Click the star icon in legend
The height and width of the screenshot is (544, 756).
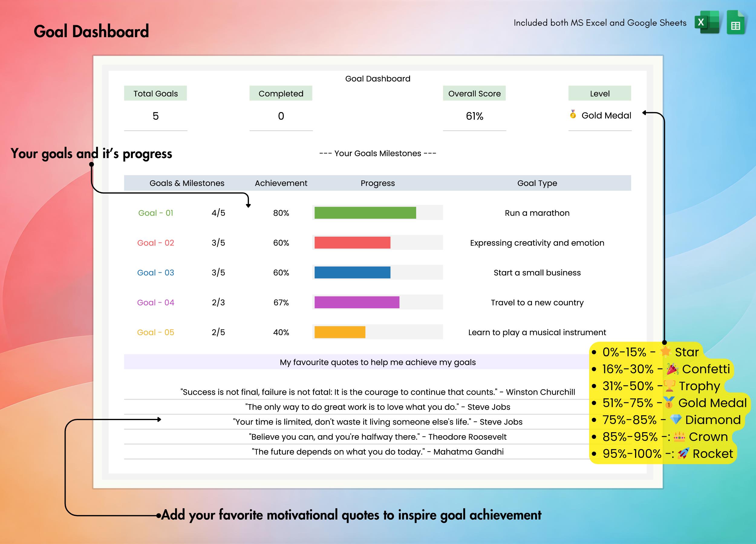pyautogui.click(x=666, y=351)
